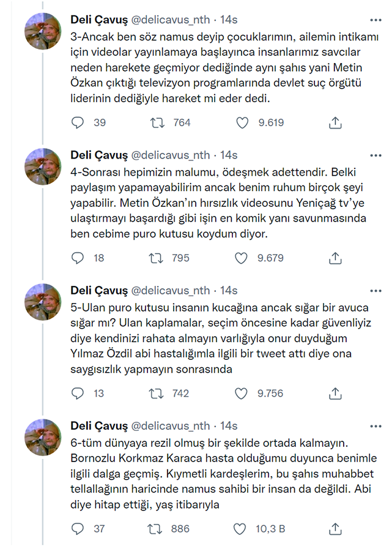The width and height of the screenshot is (392, 546).
Task: Reply to the tweet starting with "3-Ancak"
Action: pos(78,122)
